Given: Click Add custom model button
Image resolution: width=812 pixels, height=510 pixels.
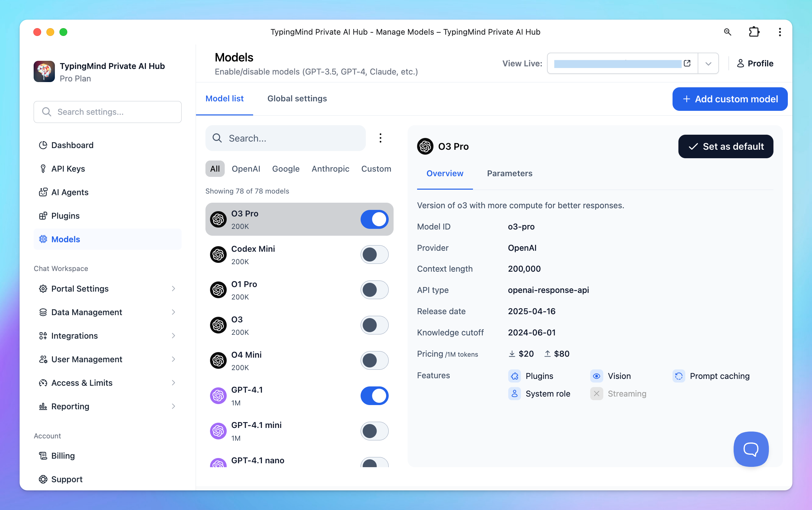Looking at the screenshot, I should tap(730, 99).
